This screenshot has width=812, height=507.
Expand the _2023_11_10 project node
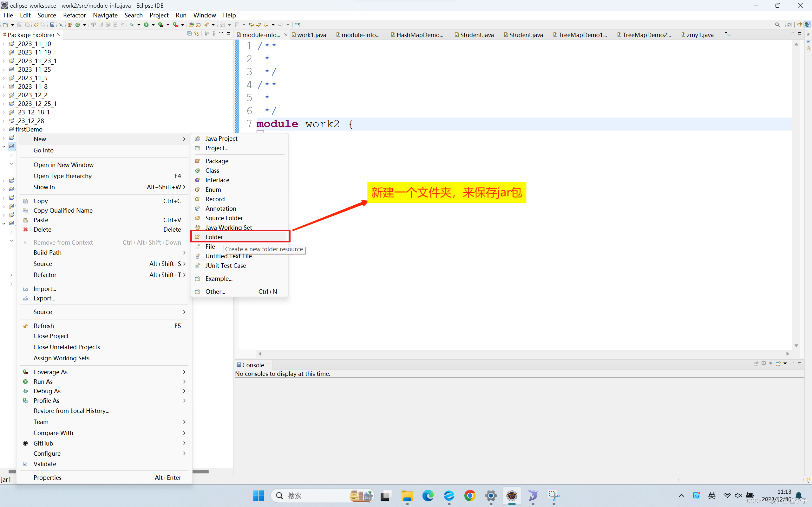tap(4, 44)
